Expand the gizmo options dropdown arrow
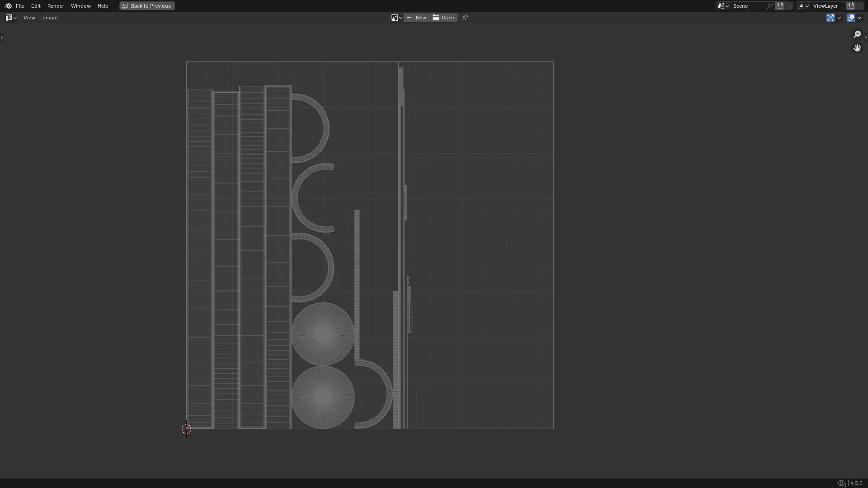The image size is (868, 488). 839,18
